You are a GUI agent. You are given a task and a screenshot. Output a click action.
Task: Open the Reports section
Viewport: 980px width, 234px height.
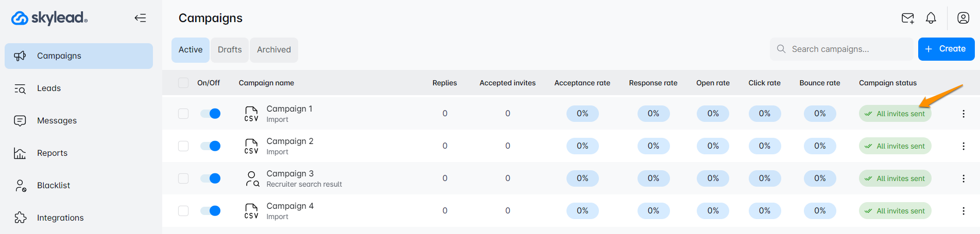click(52, 153)
